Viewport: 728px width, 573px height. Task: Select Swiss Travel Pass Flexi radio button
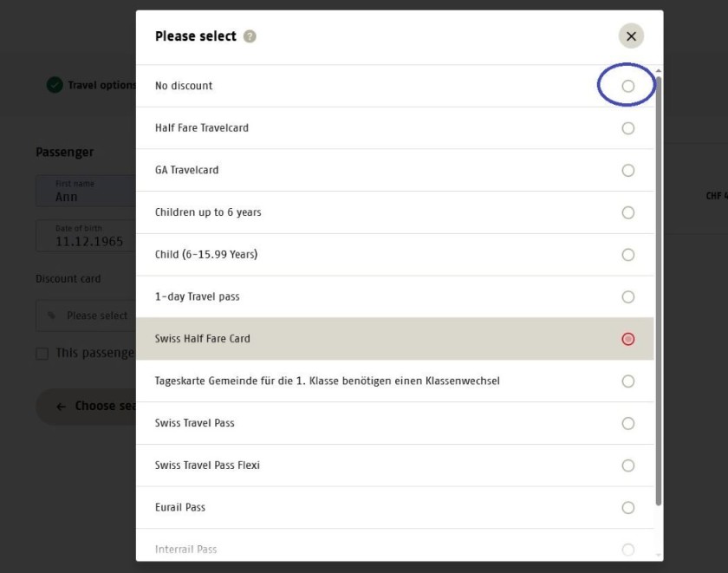(628, 466)
